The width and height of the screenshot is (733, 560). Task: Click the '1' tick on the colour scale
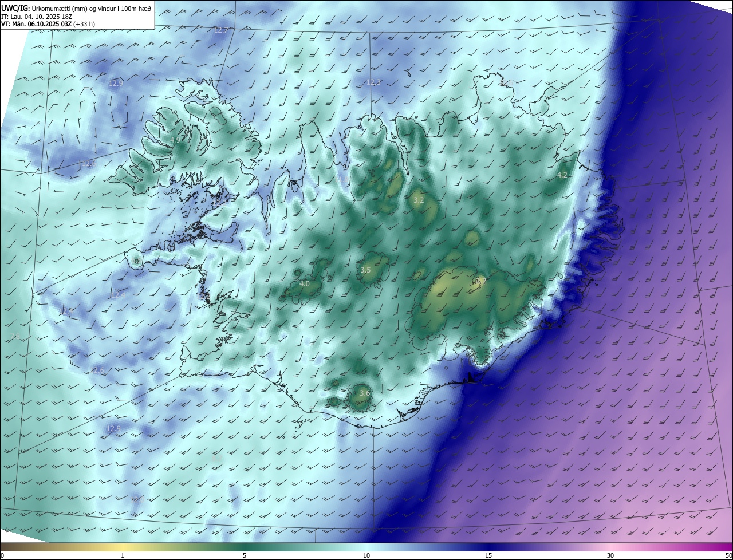coord(123,555)
